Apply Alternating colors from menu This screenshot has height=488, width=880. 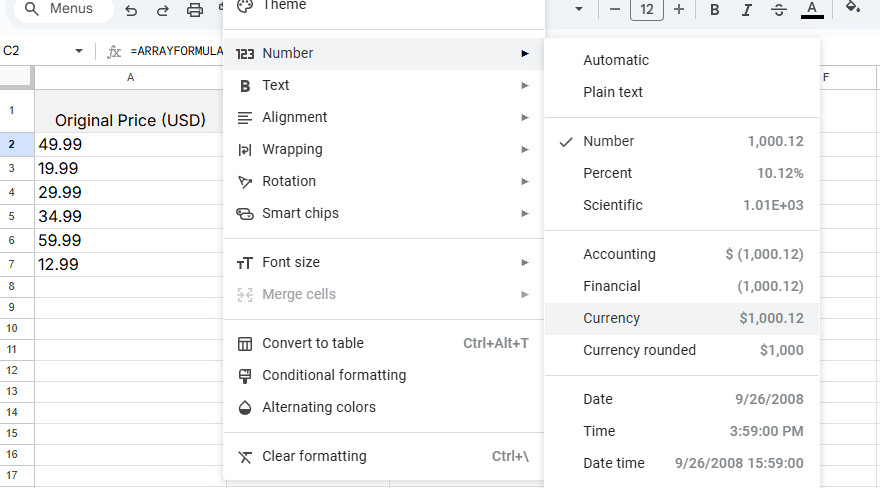[x=319, y=407]
